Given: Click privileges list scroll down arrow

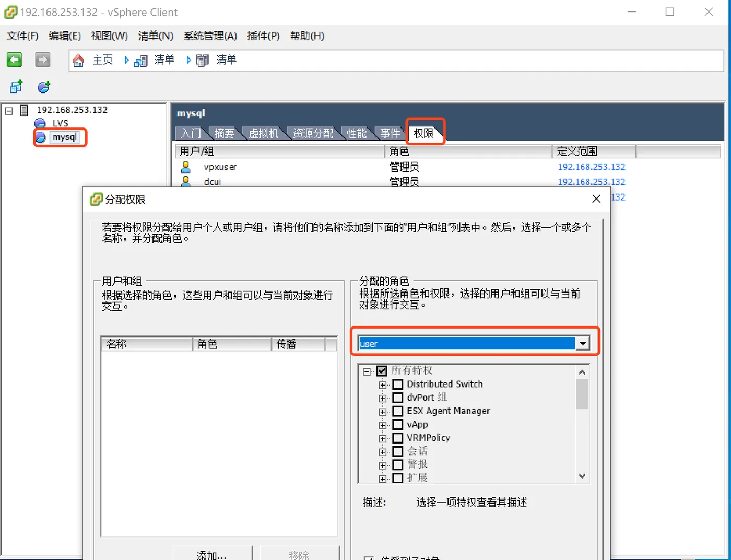Looking at the screenshot, I should point(582,476).
